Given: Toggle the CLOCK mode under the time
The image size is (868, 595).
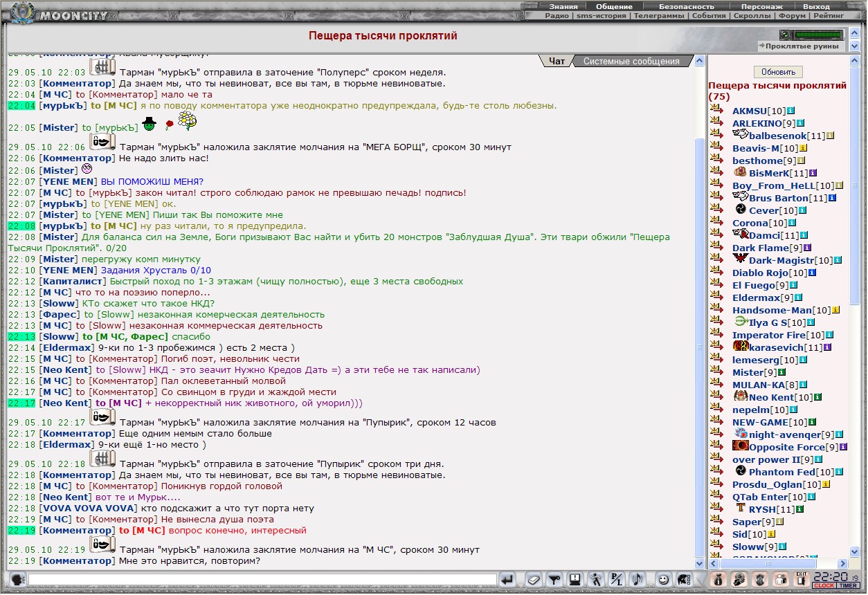Looking at the screenshot, I should coord(824,585).
